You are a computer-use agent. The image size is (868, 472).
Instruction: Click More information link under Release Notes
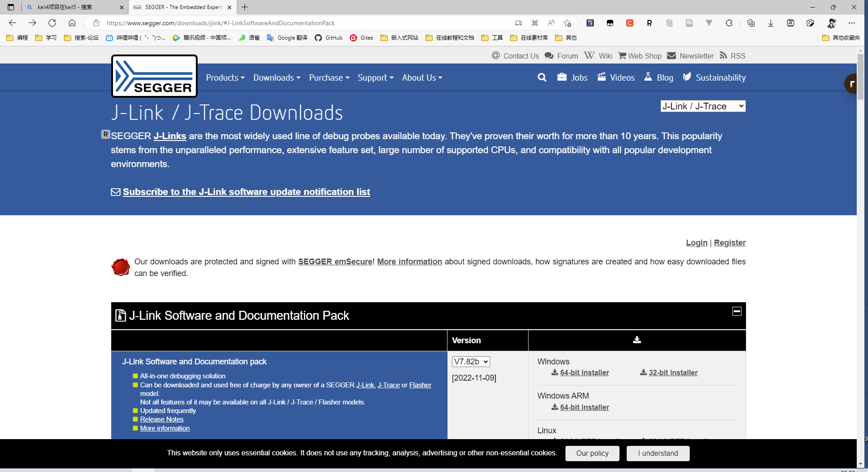tap(165, 428)
